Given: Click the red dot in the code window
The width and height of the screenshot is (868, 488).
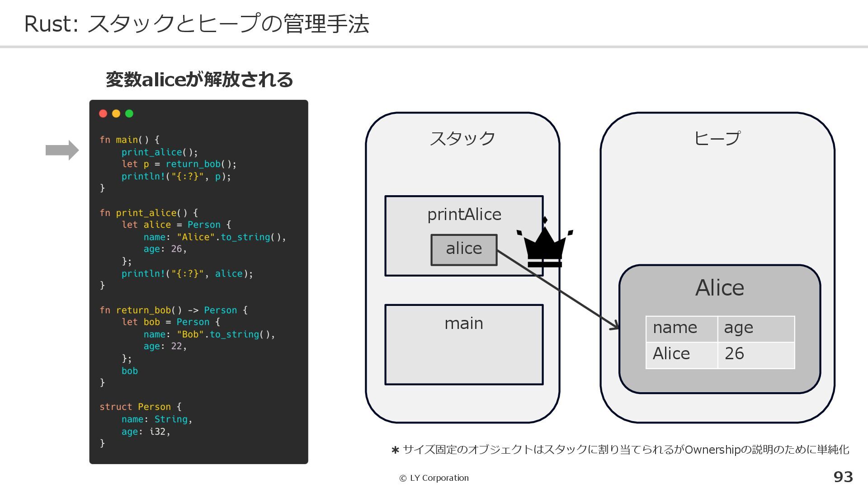Looking at the screenshot, I should [x=103, y=114].
